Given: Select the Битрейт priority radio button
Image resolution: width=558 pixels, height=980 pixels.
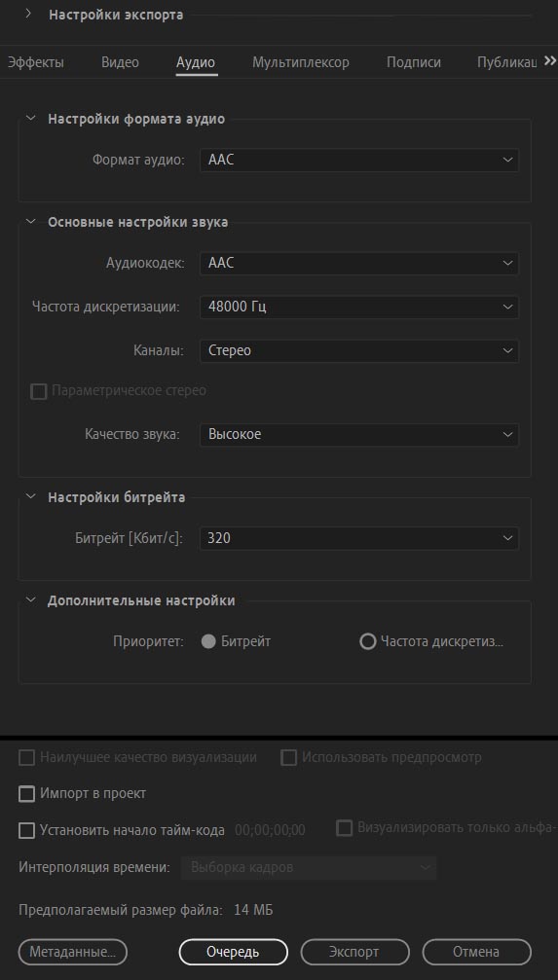Looking at the screenshot, I should tap(209, 642).
